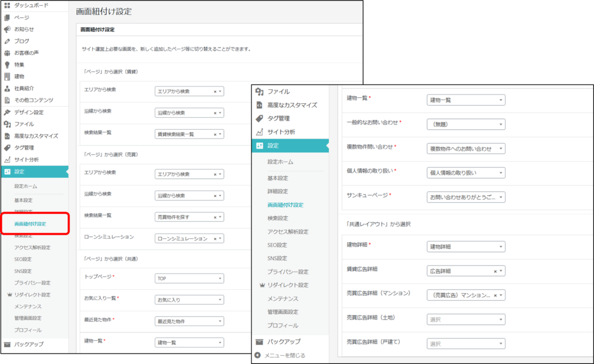Image resolution: width=594 pixels, height=364 pixels.
Task: Open the サンキューページ dropdown
Action: pyautogui.click(x=465, y=198)
